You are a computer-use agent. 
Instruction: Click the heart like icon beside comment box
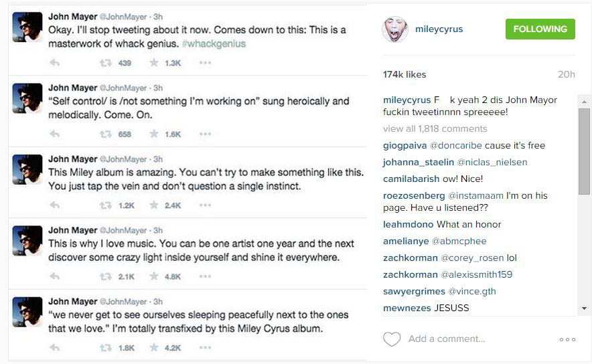392,339
